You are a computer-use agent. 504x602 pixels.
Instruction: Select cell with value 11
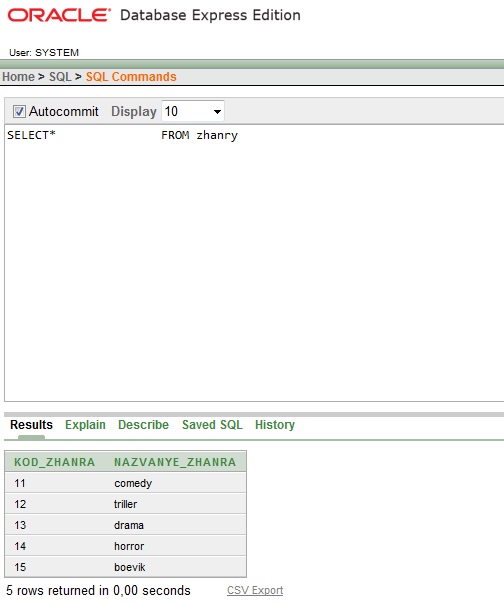coord(20,483)
